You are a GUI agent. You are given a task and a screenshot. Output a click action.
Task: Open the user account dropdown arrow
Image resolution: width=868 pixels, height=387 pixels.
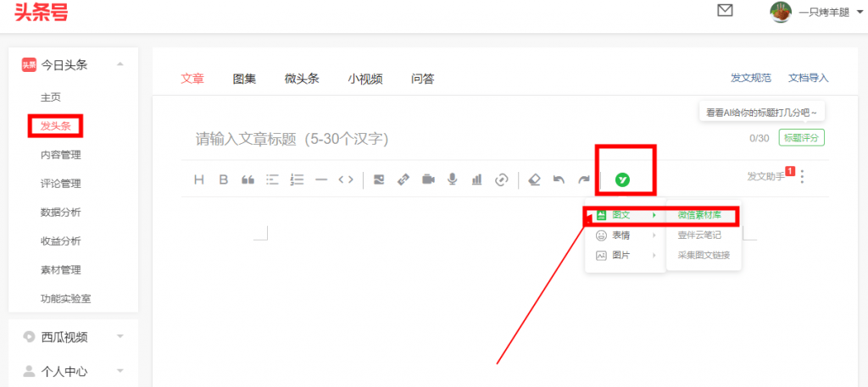pos(859,12)
